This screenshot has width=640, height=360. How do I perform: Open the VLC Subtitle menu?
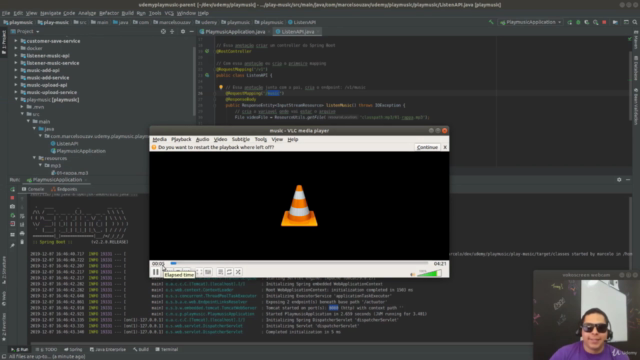pyautogui.click(x=241, y=140)
